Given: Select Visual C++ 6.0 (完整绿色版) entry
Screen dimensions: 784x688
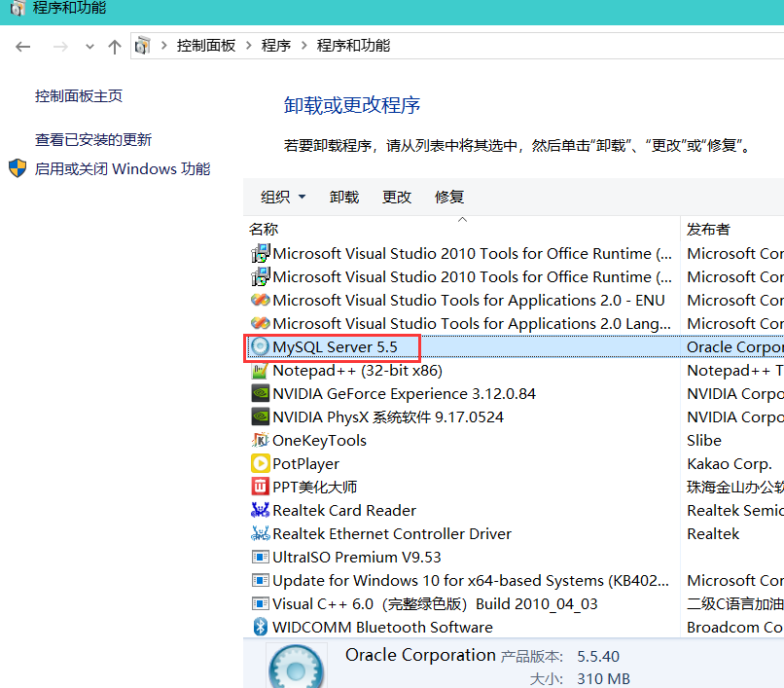Looking at the screenshot, I should (435, 603).
